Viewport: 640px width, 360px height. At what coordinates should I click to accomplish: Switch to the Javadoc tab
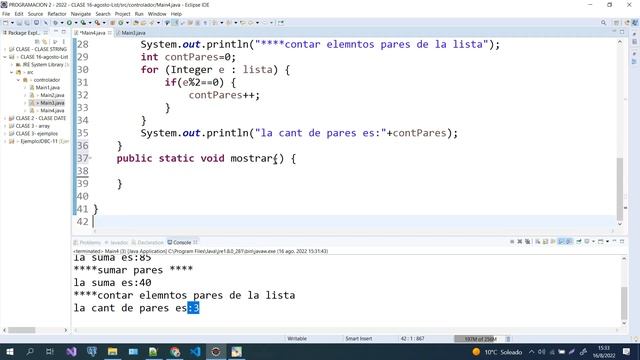click(117, 242)
